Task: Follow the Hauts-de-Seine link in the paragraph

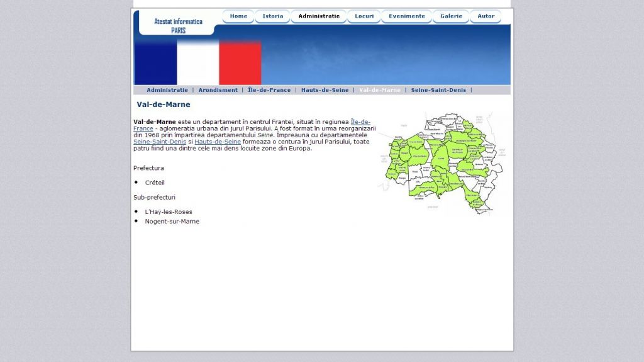Action: click(218, 142)
